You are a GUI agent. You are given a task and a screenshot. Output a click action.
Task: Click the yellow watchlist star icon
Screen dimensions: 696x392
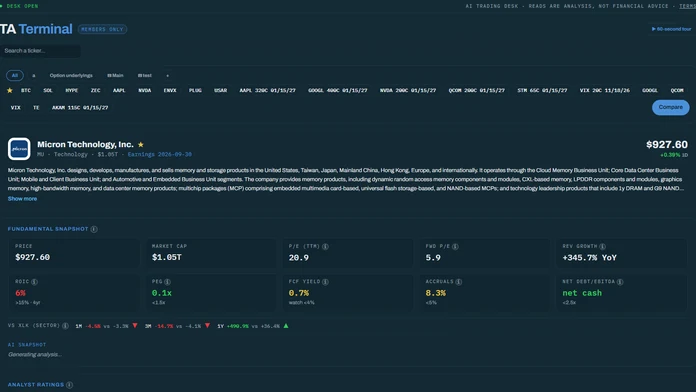tap(10, 91)
